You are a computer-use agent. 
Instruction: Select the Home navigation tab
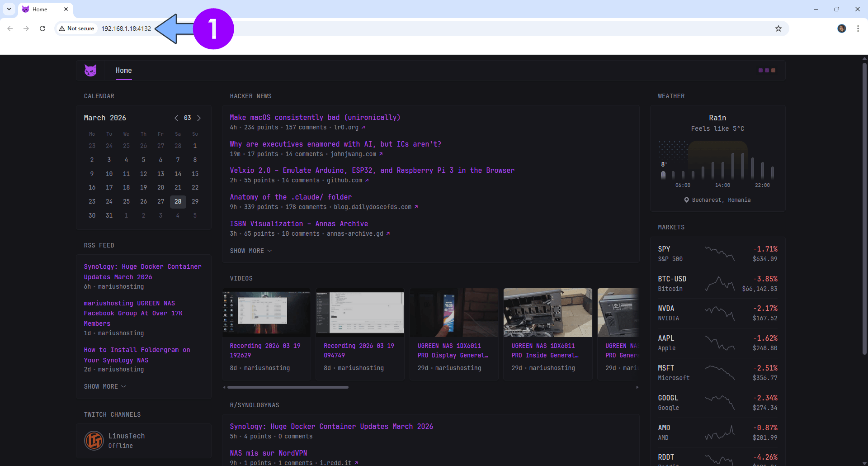coord(123,71)
